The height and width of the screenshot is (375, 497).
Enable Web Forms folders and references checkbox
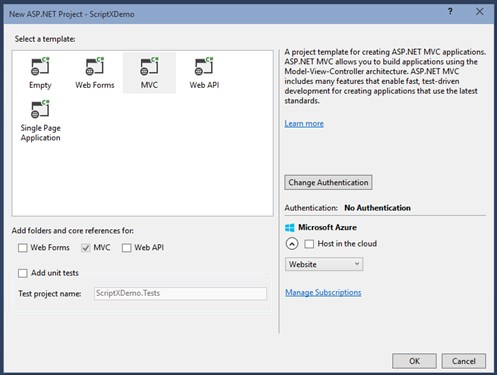[x=23, y=248]
